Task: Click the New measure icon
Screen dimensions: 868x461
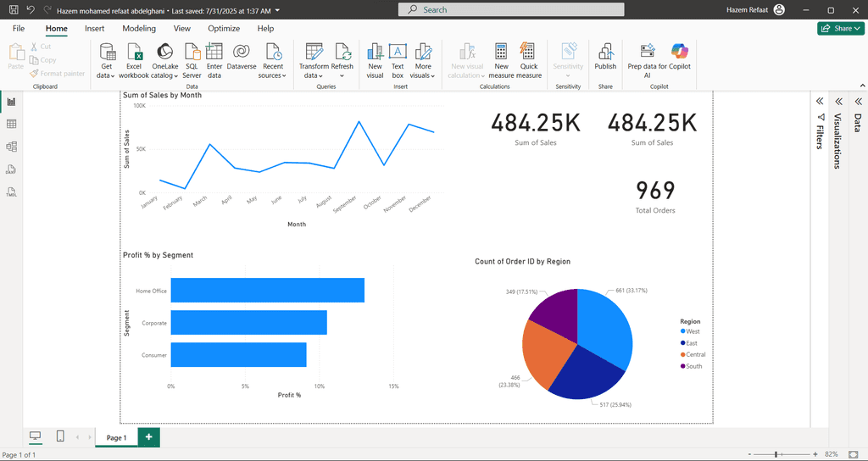Action: (501, 53)
